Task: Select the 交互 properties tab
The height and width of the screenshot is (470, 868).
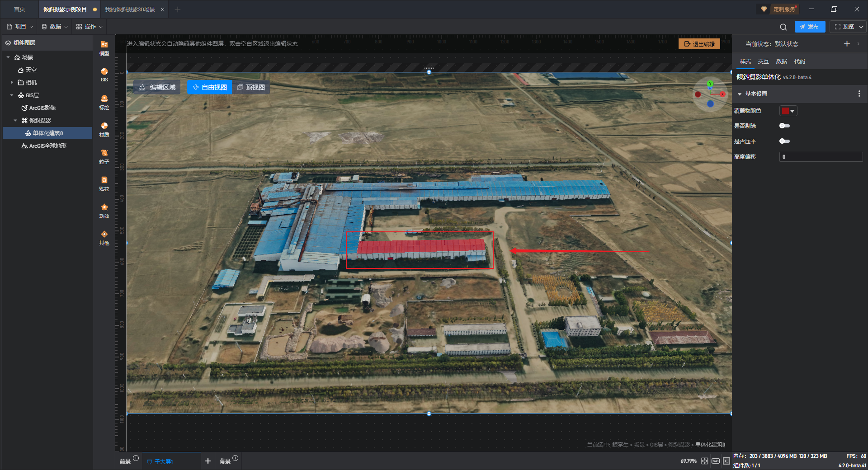Action: [x=763, y=61]
